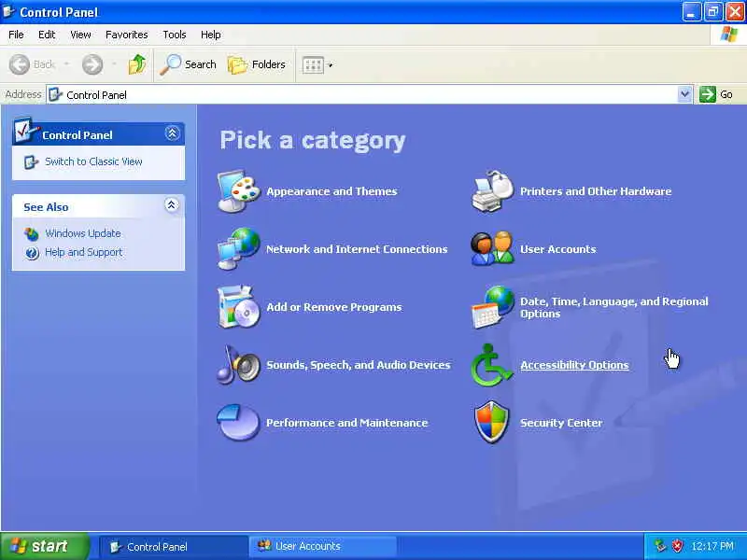This screenshot has height=560, width=747.
Task: Open the Edit menu
Action: pos(47,35)
